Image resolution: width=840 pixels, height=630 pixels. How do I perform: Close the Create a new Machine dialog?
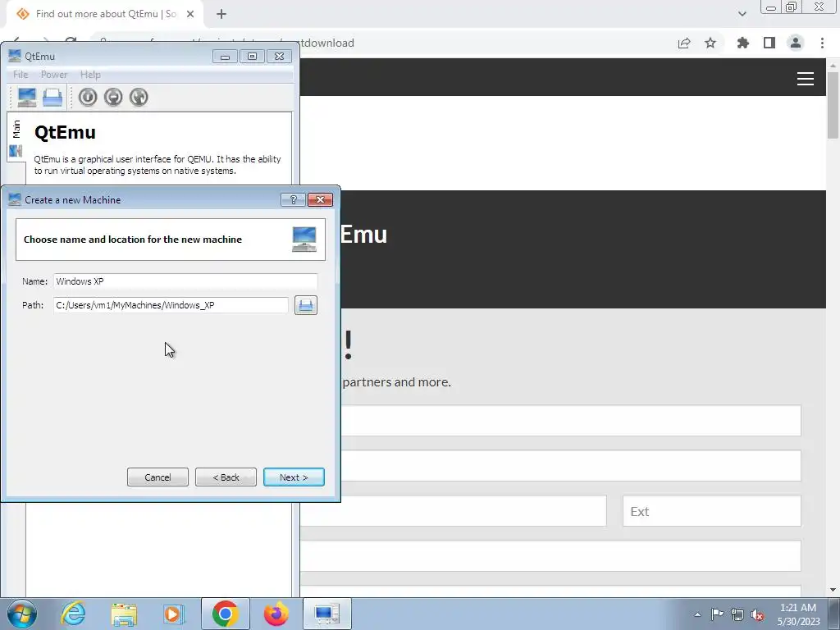point(321,200)
